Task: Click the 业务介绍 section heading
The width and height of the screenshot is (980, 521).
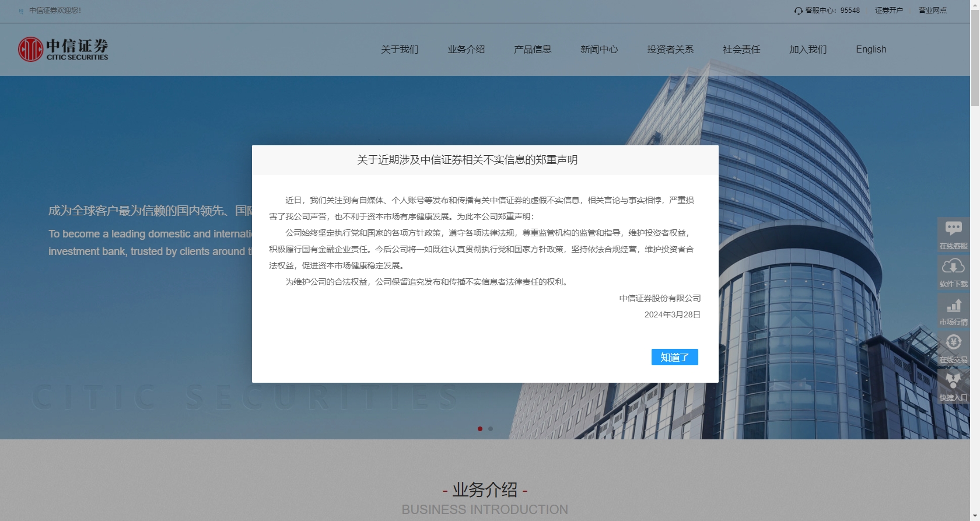Action: pyautogui.click(x=485, y=489)
